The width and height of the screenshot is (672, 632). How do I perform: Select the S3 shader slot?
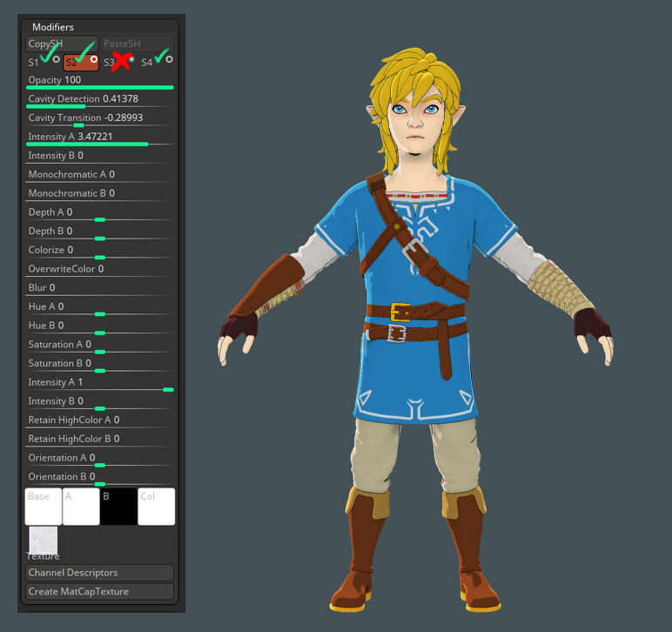109,63
